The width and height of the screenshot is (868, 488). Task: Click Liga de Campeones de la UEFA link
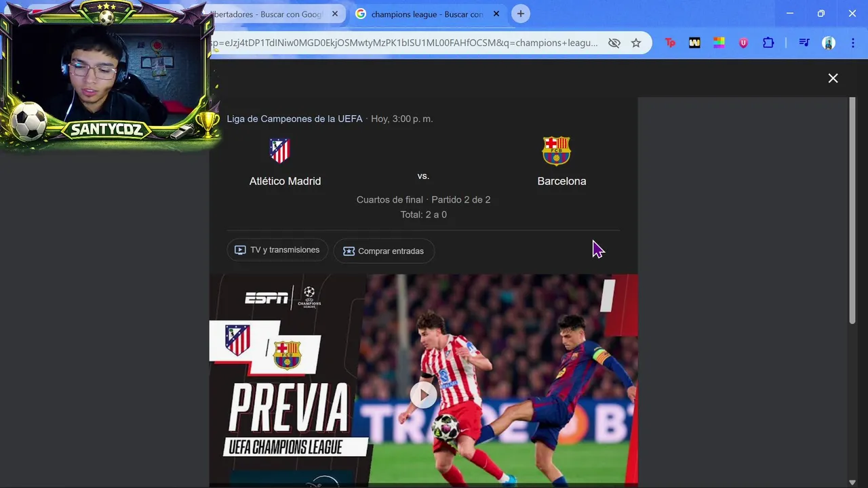point(294,119)
